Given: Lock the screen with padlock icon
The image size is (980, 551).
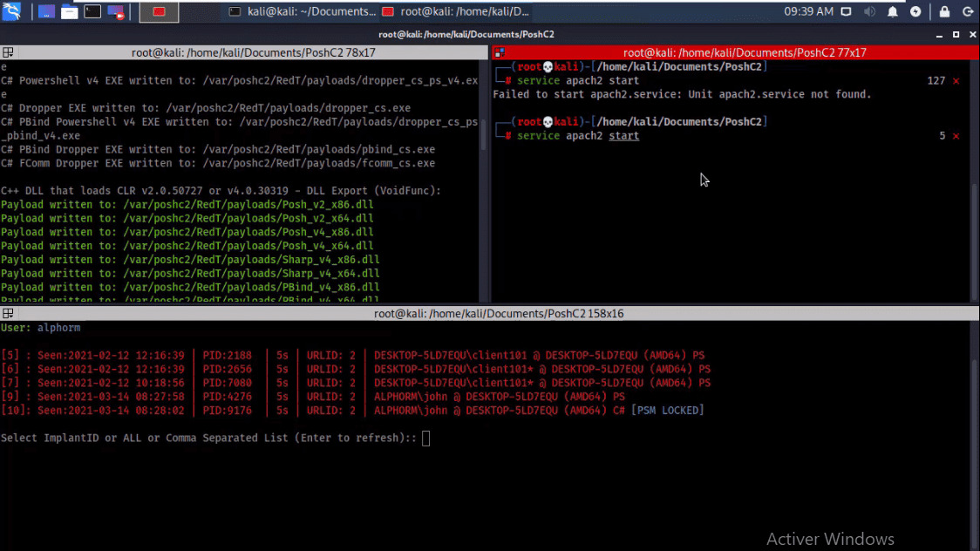Looking at the screenshot, I should pyautogui.click(x=944, y=12).
